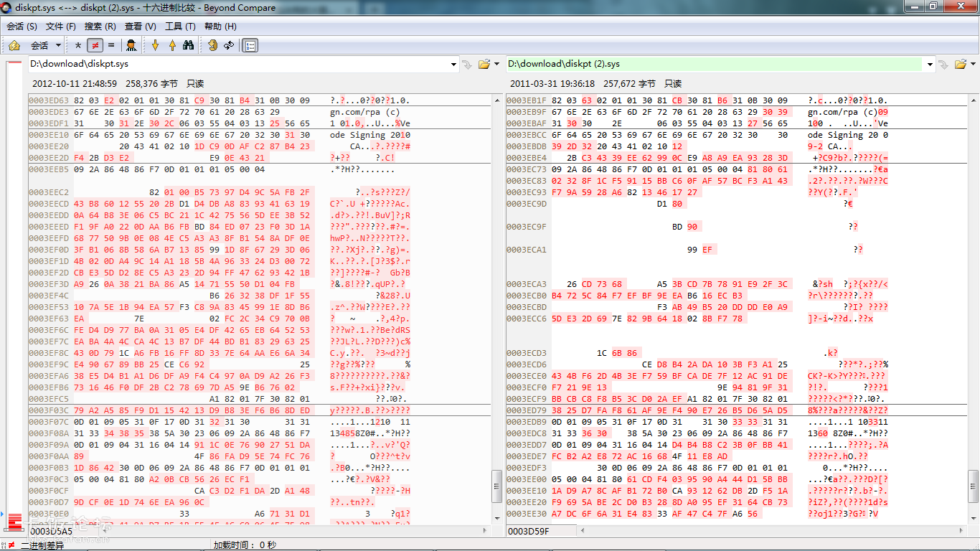Click right ASCII text 'gn.com/rpa (c)09'
Image resolution: width=980 pixels, height=551 pixels.
coord(848,112)
